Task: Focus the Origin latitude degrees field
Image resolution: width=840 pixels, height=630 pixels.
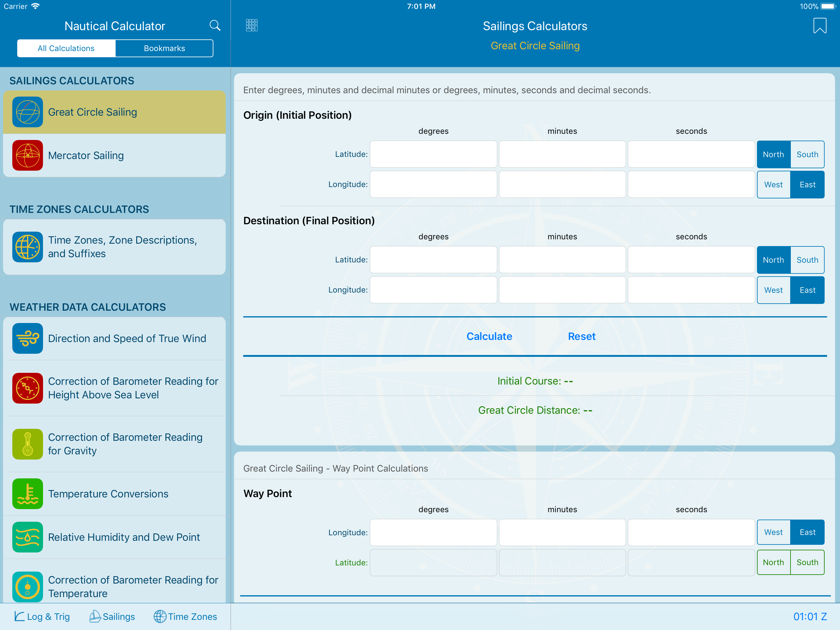Action: [x=433, y=154]
